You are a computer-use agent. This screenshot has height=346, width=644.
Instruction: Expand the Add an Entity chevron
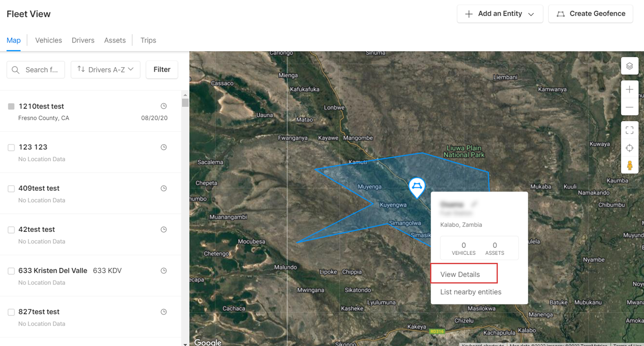[x=531, y=14]
